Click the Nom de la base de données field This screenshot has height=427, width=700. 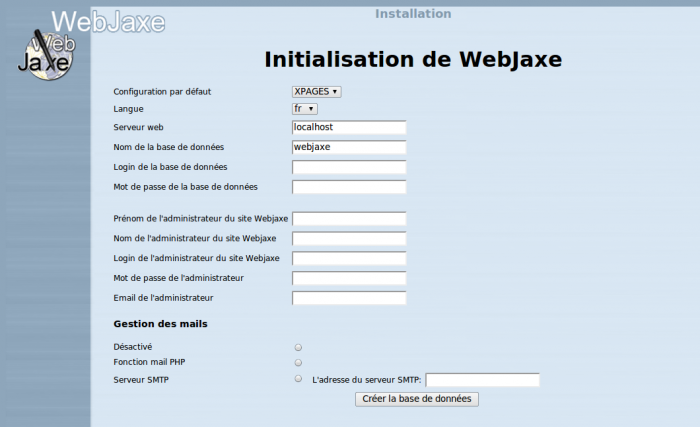(349, 147)
